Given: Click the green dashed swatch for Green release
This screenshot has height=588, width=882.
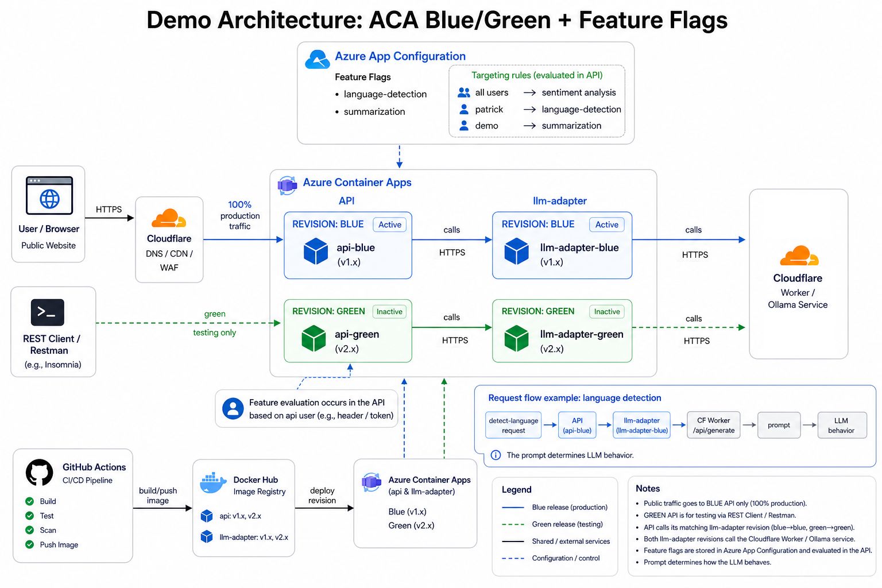Looking at the screenshot, I should [513, 524].
